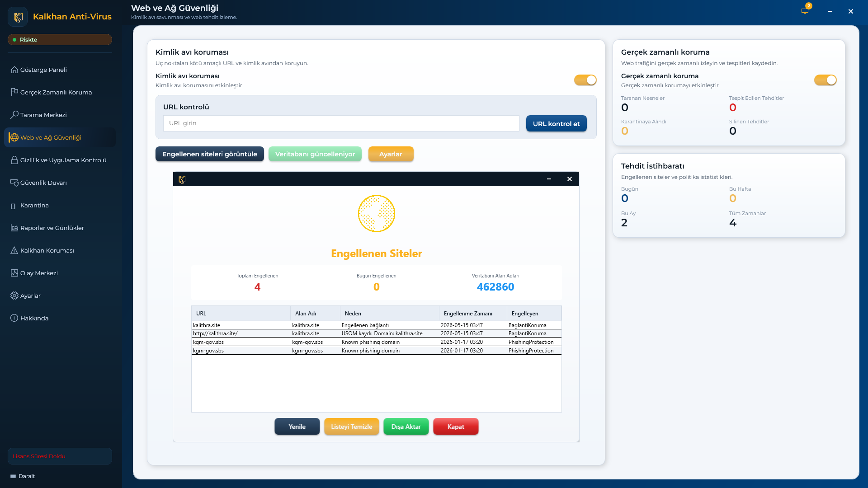Screen dimensions: 868x488
Task: Click the orange Ayarlar button
Action: (x=391, y=154)
